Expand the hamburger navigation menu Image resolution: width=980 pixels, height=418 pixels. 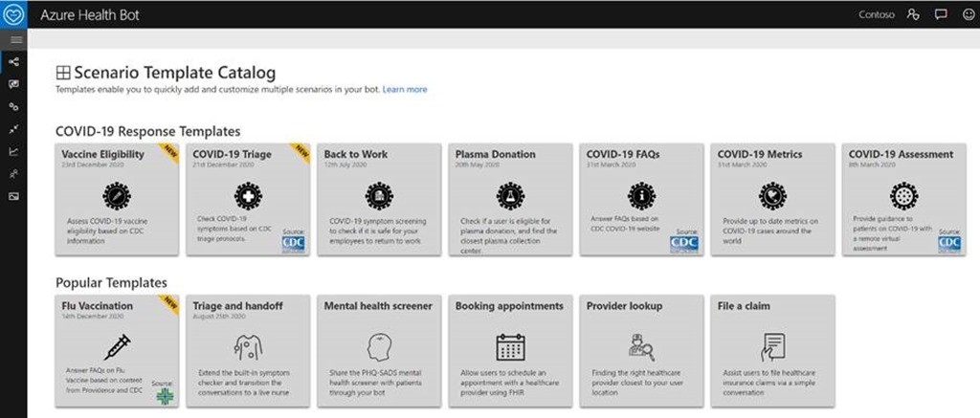[13, 39]
